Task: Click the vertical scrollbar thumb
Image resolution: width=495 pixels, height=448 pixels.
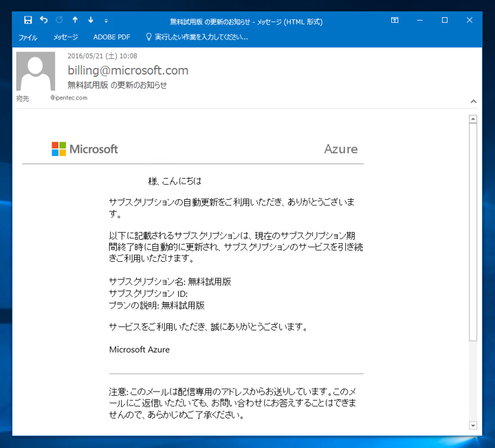Action: (472, 232)
